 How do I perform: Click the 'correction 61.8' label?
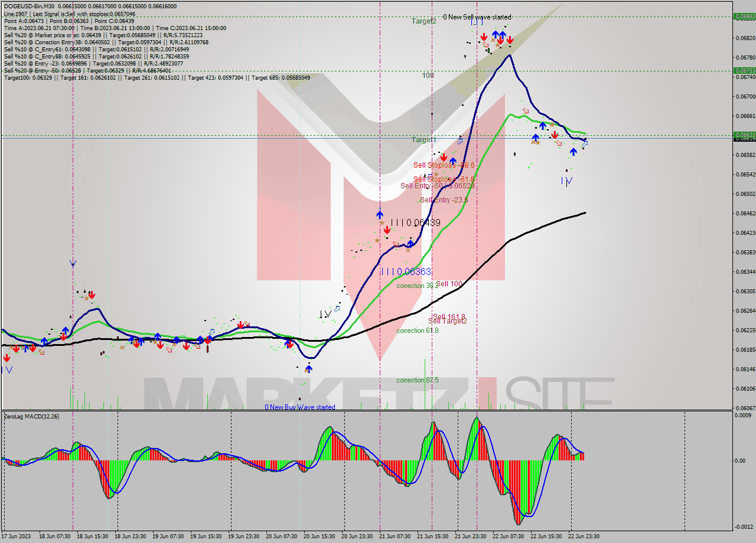pyautogui.click(x=418, y=331)
